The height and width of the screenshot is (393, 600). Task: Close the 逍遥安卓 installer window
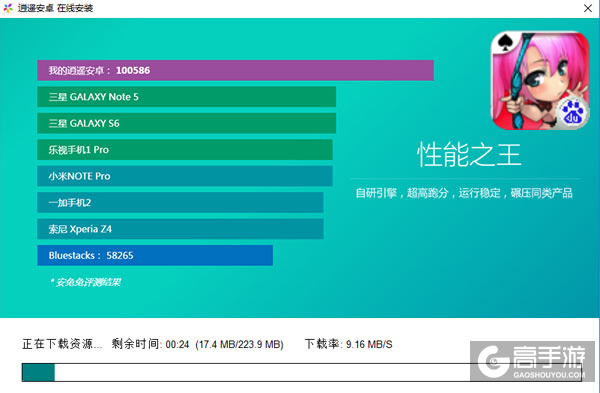[x=588, y=8]
